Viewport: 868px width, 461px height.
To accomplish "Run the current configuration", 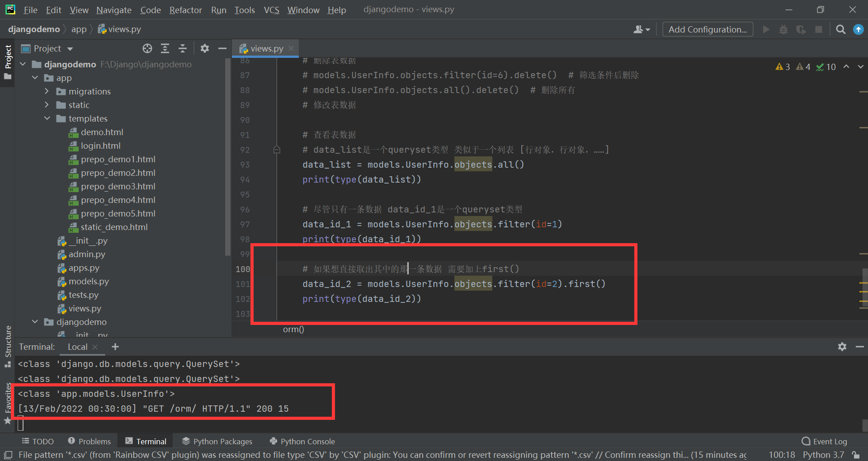I will 766,29.
